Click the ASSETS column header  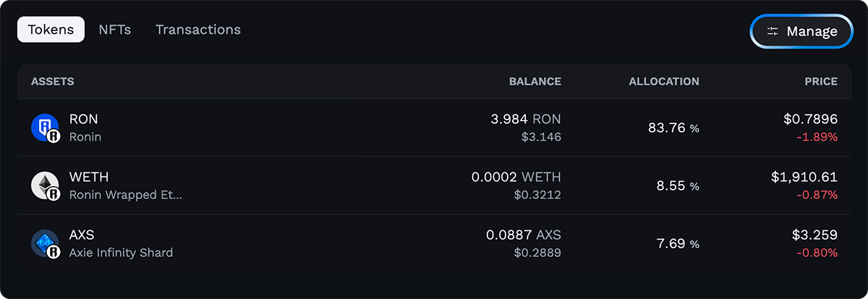tap(53, 81)
